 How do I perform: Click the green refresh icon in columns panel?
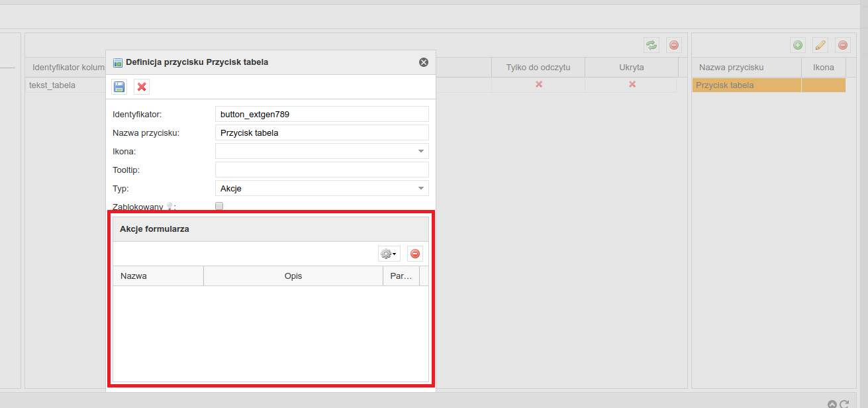[x=651, y=45]
